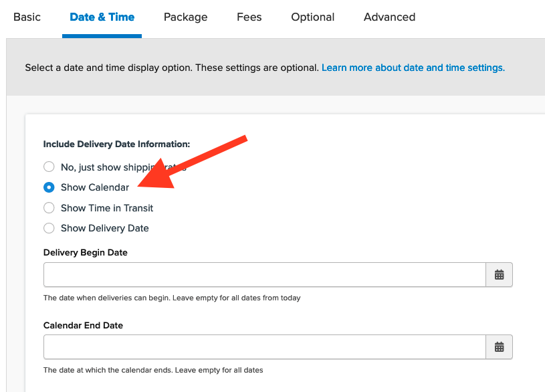Switch to the Basic tab
The width and height of the screenshot is (545, 392).
[x=27, y=17]
